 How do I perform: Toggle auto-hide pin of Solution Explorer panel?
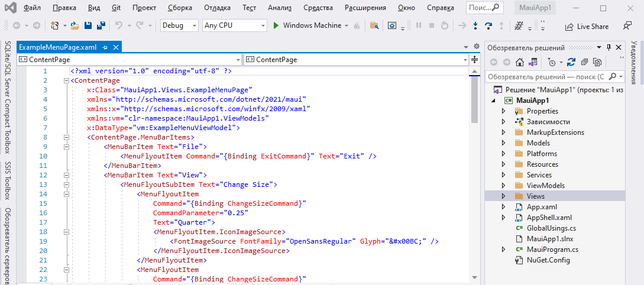click(609, 48)
